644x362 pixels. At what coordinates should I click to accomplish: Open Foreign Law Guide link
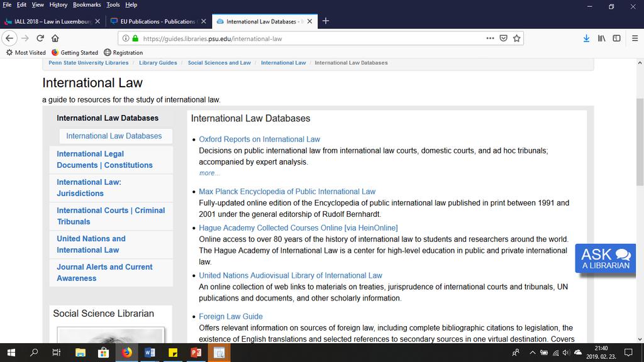coord(231,317)
